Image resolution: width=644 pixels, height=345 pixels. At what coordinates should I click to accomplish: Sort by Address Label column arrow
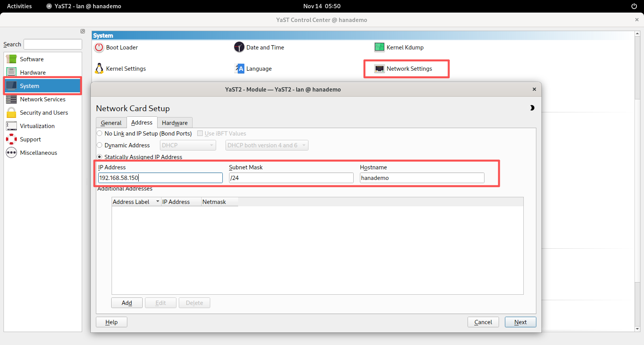158,202
